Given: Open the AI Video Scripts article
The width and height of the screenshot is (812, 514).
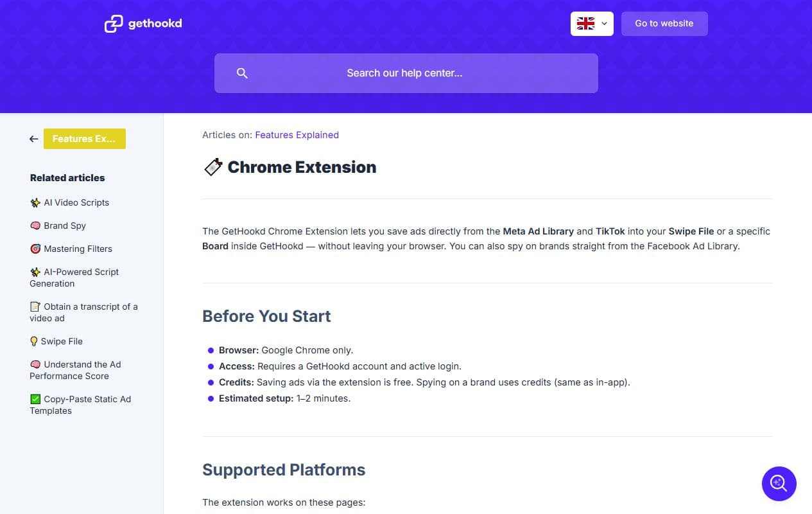Looking at the screenshot, I should coord(69,202).
